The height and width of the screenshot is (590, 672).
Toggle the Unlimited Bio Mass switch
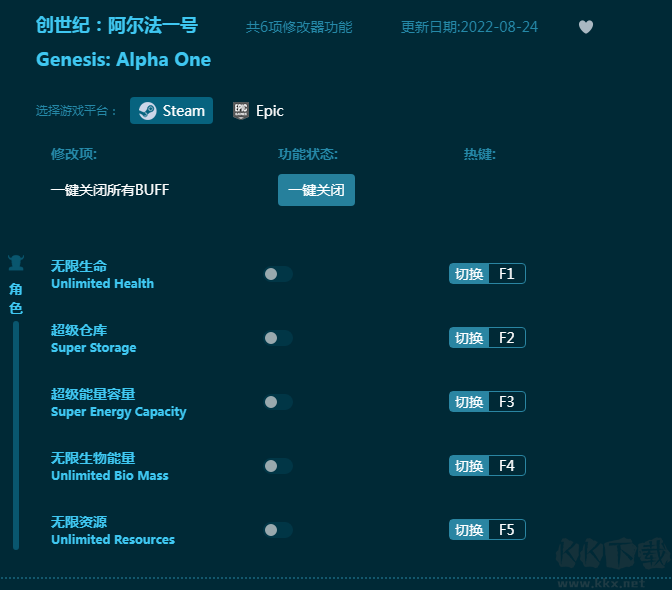click(278, 466)
